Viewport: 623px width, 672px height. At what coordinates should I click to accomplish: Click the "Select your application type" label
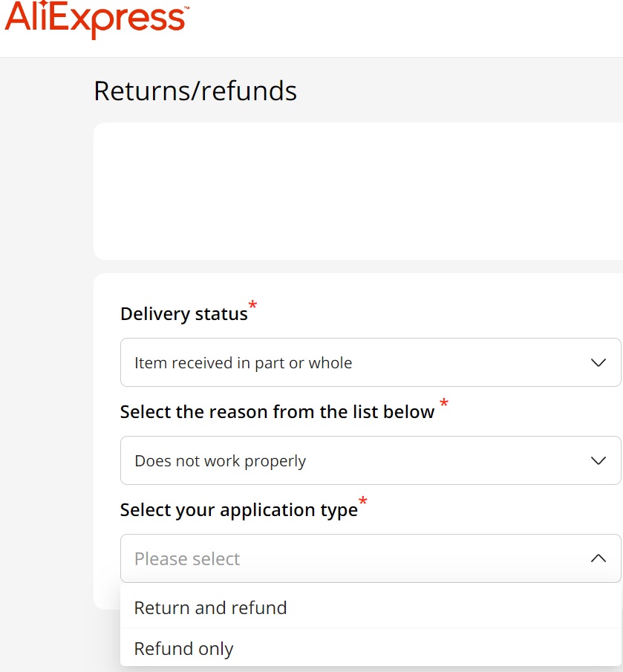coord(238,510)
